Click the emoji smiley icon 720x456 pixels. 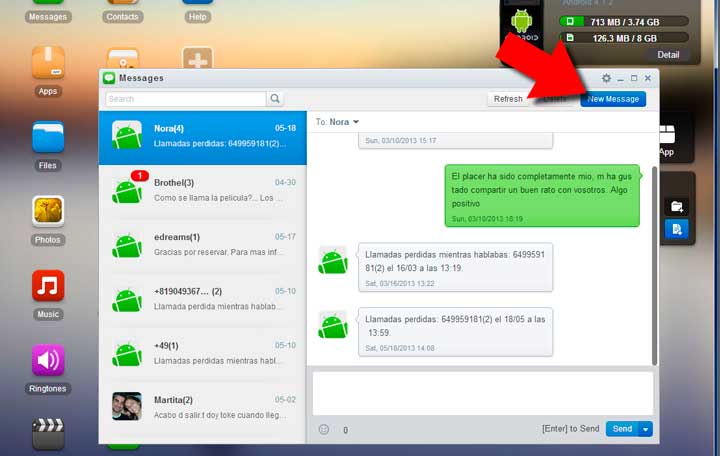(324, 429)
